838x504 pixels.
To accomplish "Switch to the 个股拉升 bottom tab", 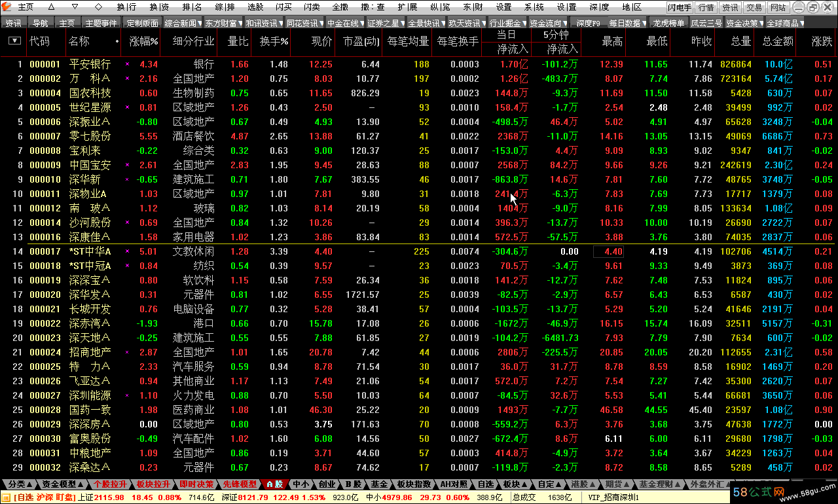I will pos(110,484).
